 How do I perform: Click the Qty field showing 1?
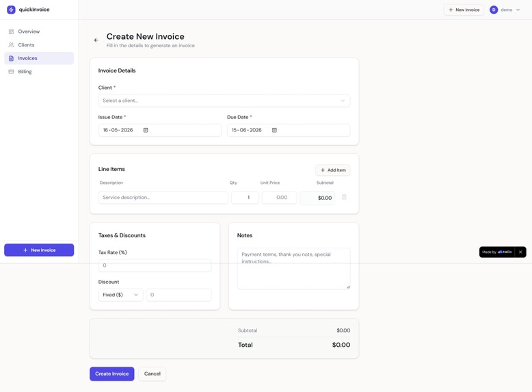245,198
